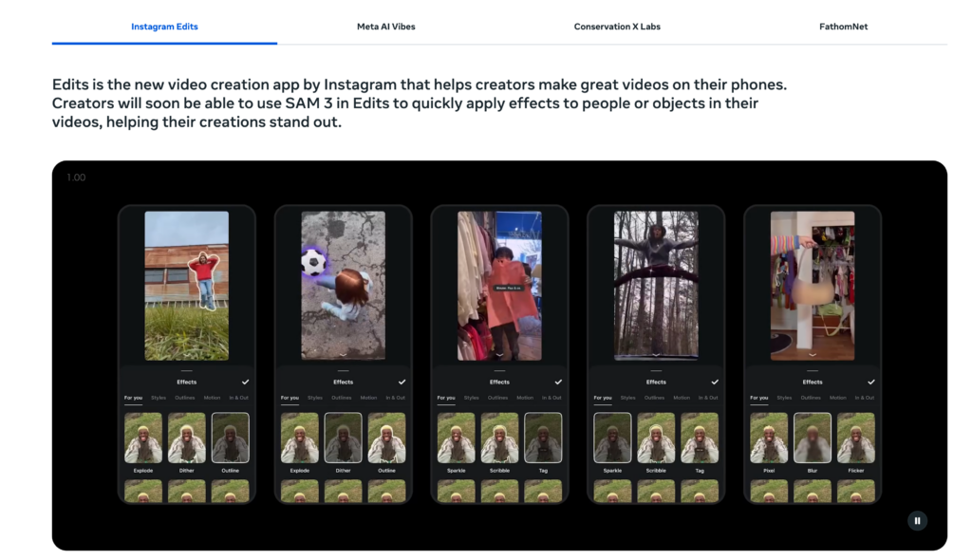The image size is (972, 560).
Task: Confirm effects checkmark on the soccer ball phone
Action: coord(402,382)
